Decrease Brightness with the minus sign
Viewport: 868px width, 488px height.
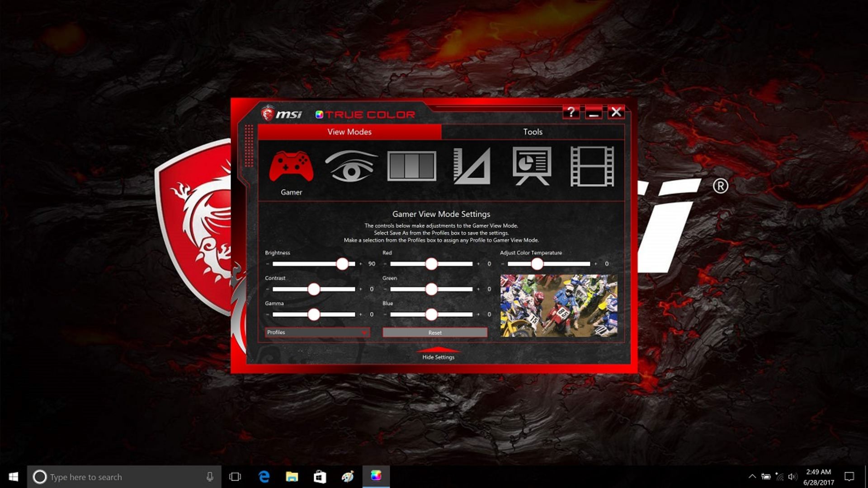pyautogui.click(x=268, y=264)
